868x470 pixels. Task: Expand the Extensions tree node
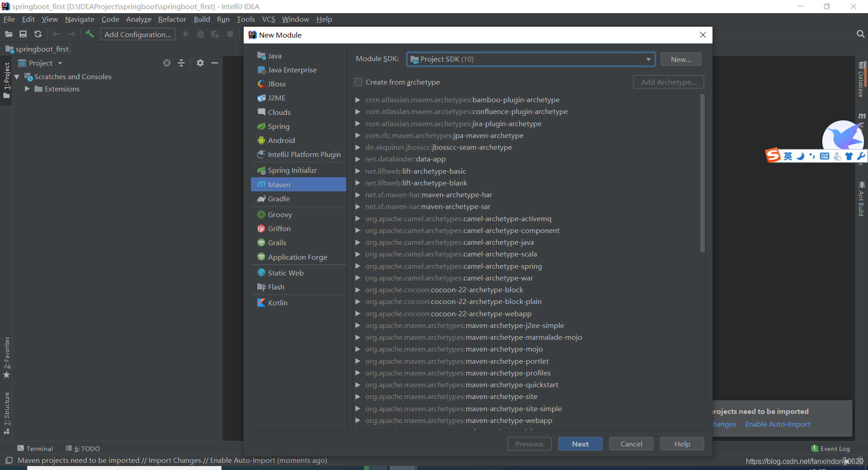click(x=27, y=89)
